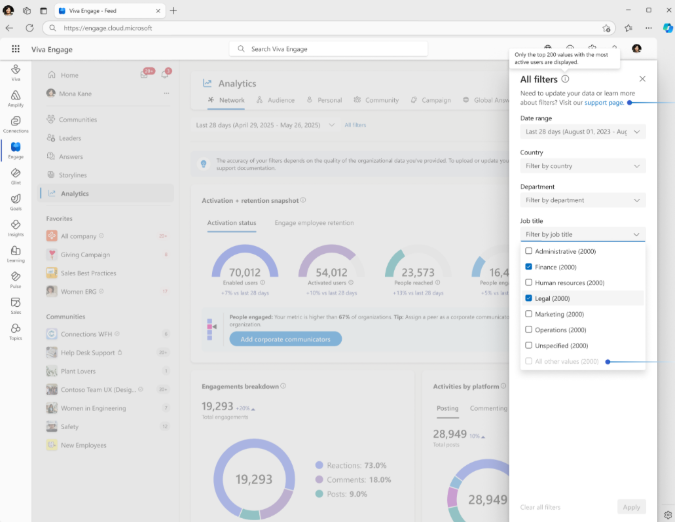Check the Operations (2000) checkbox
The image size is (675, 522).
(x=529, y=330)
